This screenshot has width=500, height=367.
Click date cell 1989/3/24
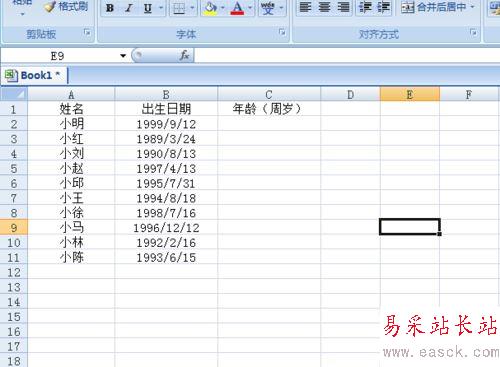click(166, 139)
